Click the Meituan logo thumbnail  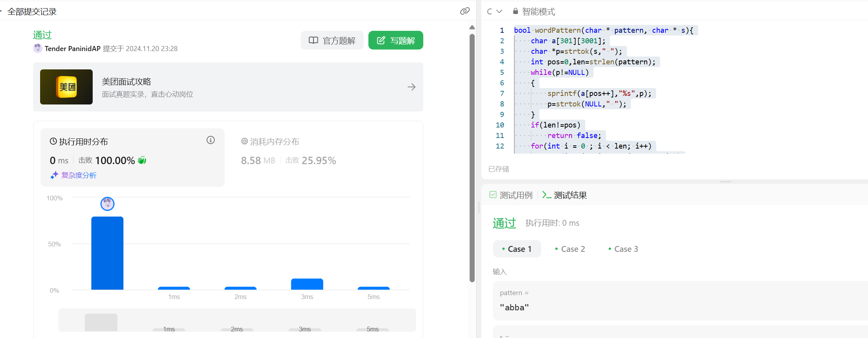click(x=66, y=87)
